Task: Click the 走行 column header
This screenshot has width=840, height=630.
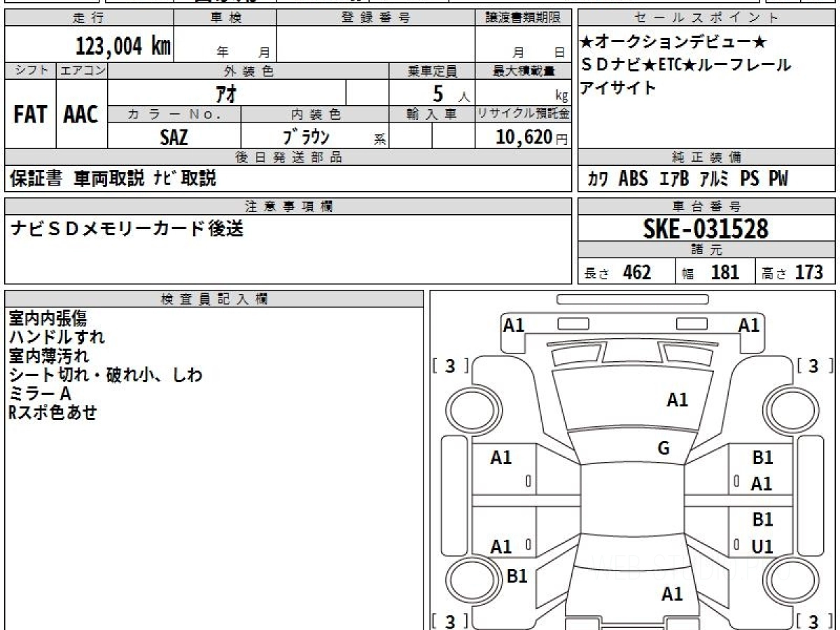Action: [x=89, y=18]
